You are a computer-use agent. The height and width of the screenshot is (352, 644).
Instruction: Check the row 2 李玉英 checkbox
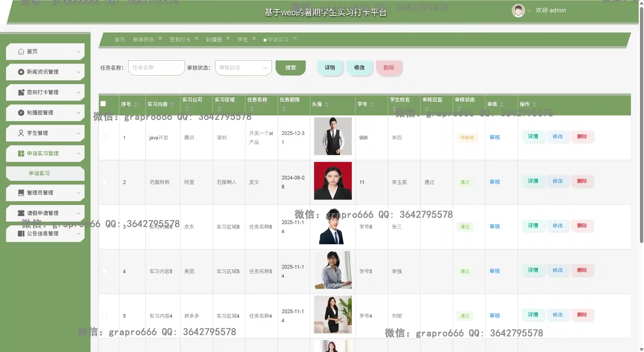pyautogui.click(x=105, y=182)
